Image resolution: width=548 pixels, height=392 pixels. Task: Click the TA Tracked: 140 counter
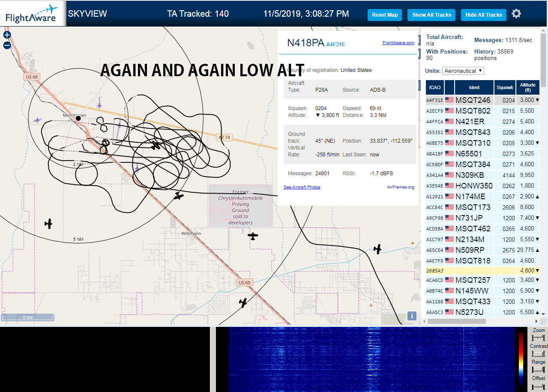coord(198,14)
